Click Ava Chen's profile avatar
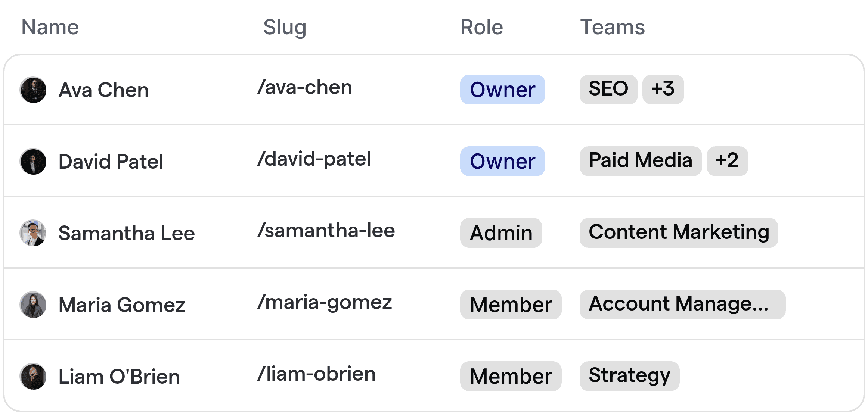This screenshot has height=415, width=868. 33,90
